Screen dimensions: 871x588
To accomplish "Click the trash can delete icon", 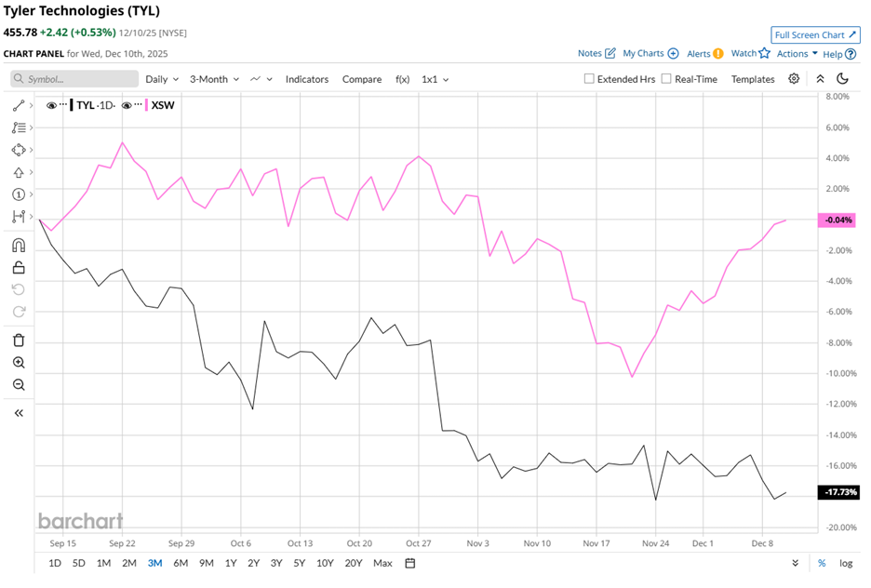I will coord(19,341).
